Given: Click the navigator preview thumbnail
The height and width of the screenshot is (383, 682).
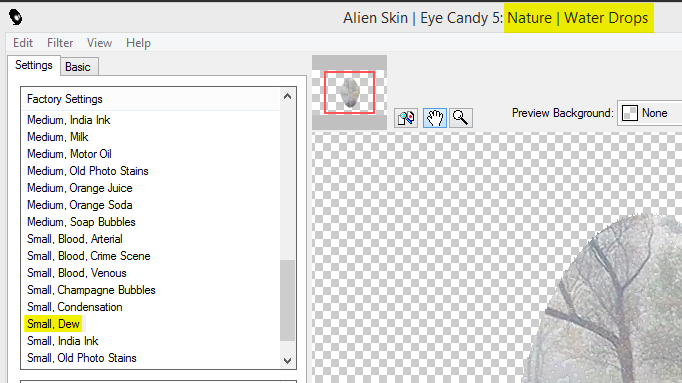Looking at the screenshot, I should (x=349, y=93).
